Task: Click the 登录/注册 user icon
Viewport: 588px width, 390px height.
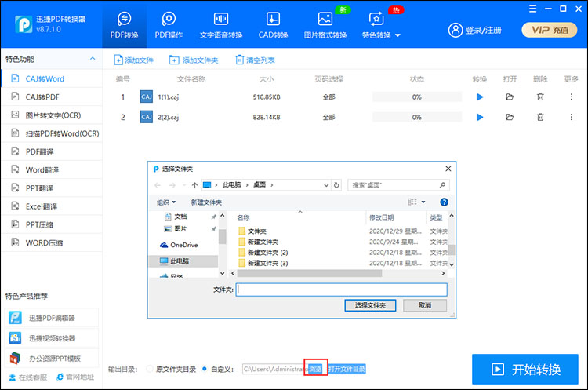Action: pyautogui.click(x=456, y=30)
